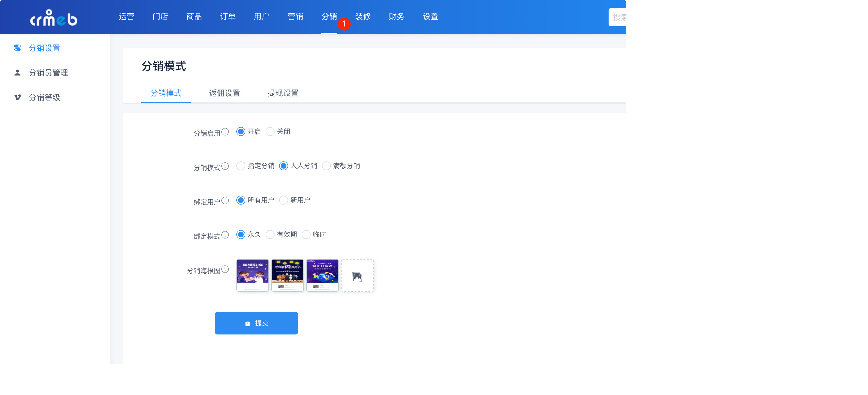This screenshot has height=395, width=868.
Task: Open the 订单 top menu
Action: click(228, 17)
